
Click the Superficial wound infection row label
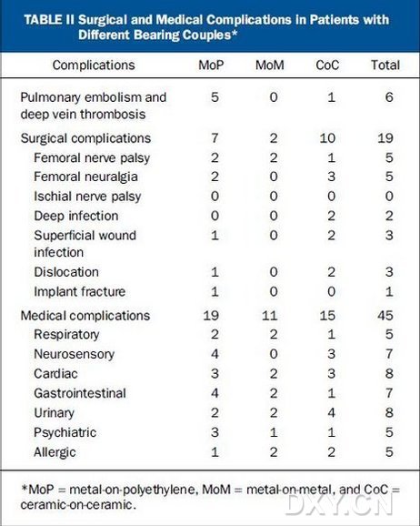85,244
